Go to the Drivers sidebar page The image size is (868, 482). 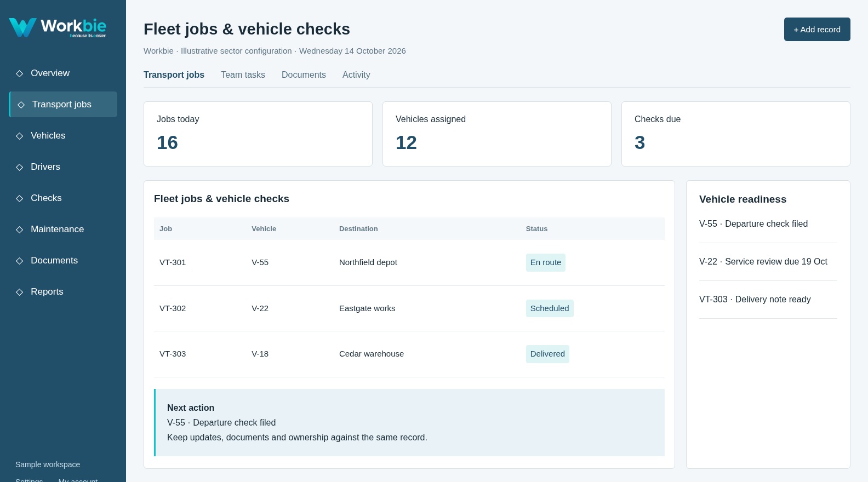(x=63, y=167)
